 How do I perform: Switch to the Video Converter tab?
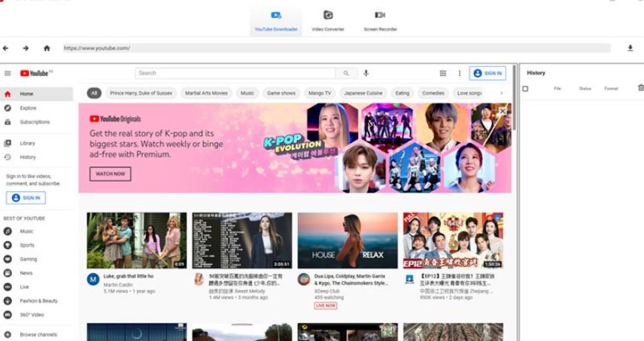point(328,21)
